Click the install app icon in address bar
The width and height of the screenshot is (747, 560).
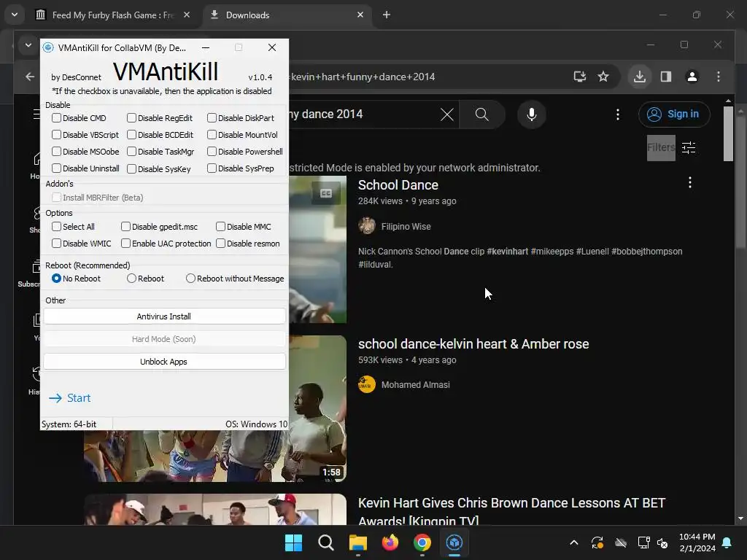[579, 77]
